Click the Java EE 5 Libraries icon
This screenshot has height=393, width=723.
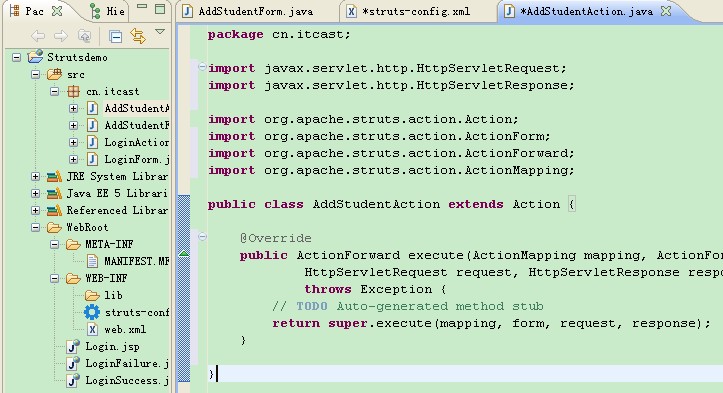click(x=54, y=193)
